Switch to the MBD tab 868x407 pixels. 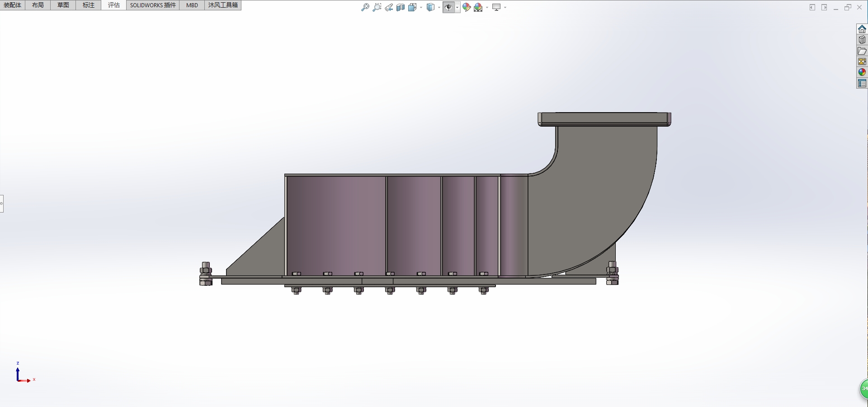[x=192, y=5]
